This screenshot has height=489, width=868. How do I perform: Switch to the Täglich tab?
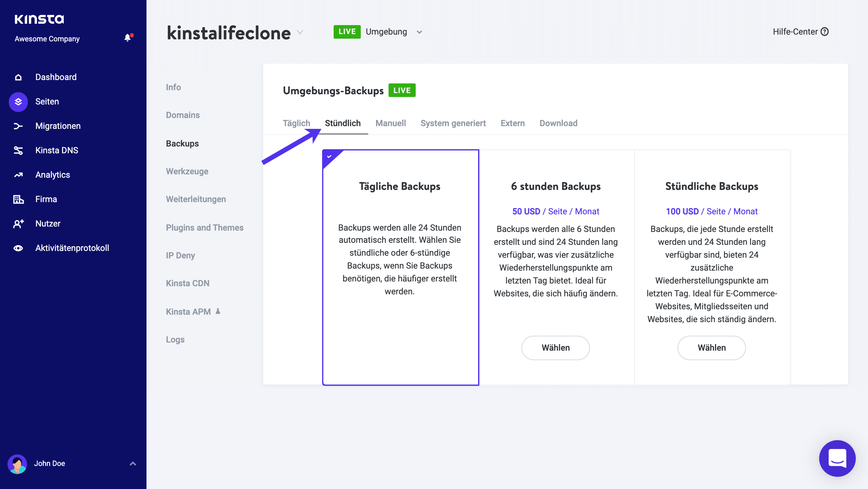point(296,123)
